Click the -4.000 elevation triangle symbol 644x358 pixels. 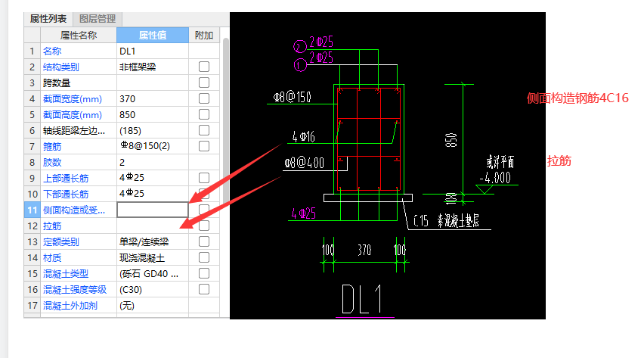point(485,189)
